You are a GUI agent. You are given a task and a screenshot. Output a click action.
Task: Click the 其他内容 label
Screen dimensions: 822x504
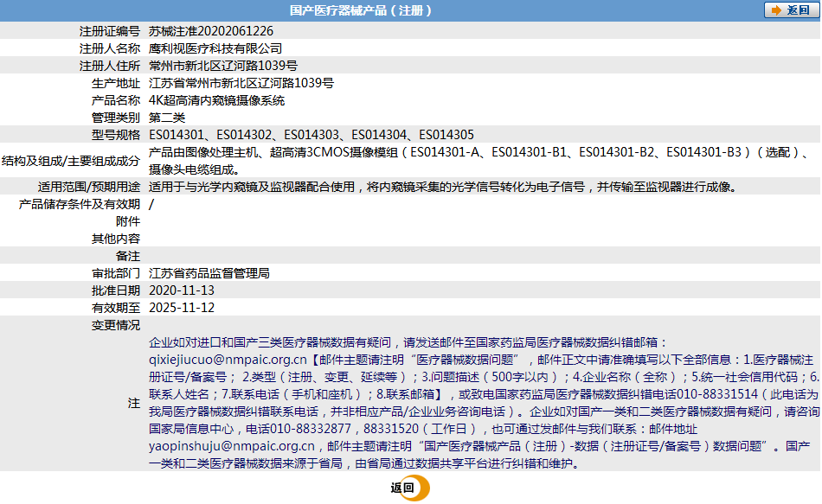point(116,239)
